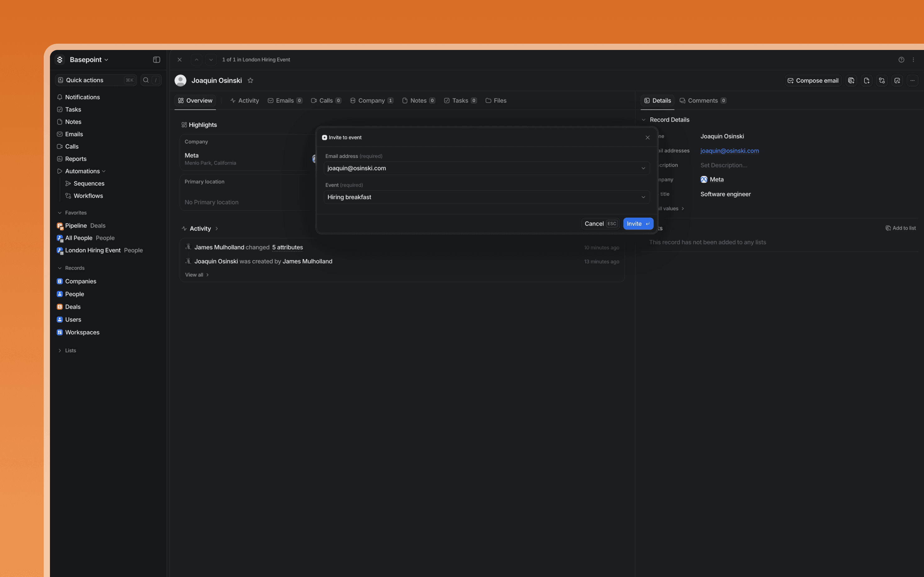Switch to the Comments tab
This screenshot has height=577, width=924.
[x=703, y=101]
